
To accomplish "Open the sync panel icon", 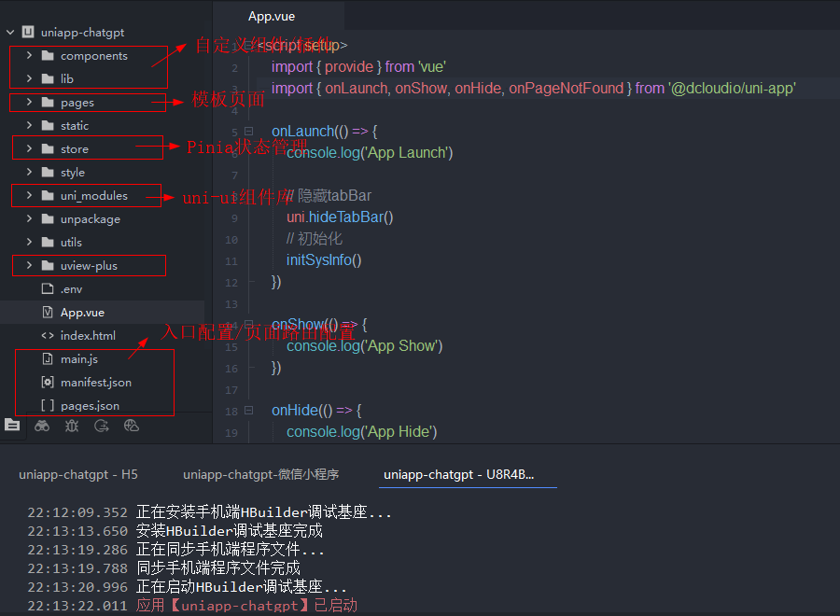I will pyautogui.click(x=101, y=426).
